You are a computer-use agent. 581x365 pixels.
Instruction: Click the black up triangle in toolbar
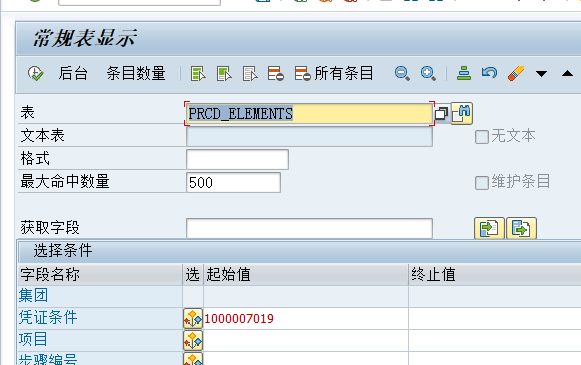click(x=567, y=73)
